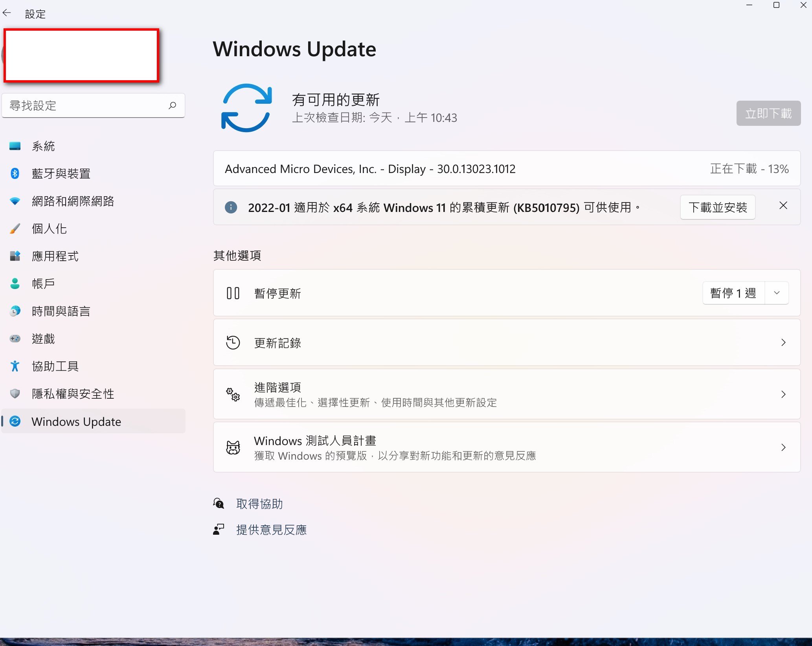Select Windows Update in the sidebar
Screen dimensions: 812x646
(93, 421)
